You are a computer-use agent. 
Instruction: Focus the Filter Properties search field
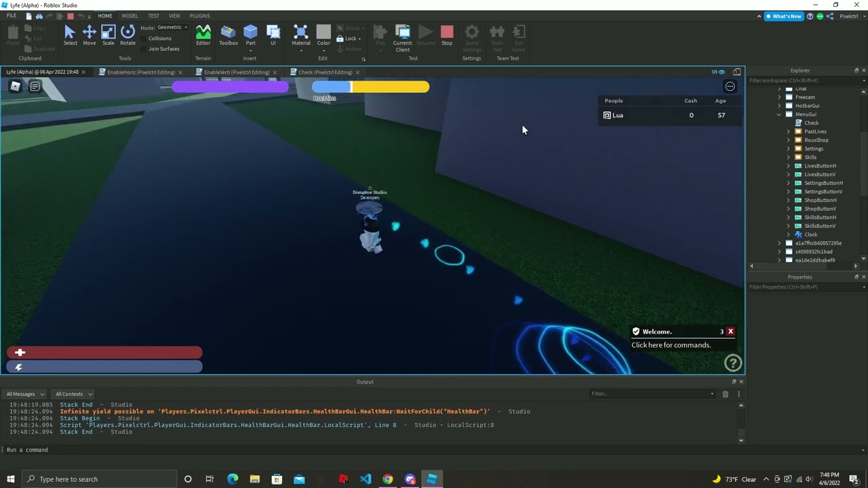pos(806,287)
